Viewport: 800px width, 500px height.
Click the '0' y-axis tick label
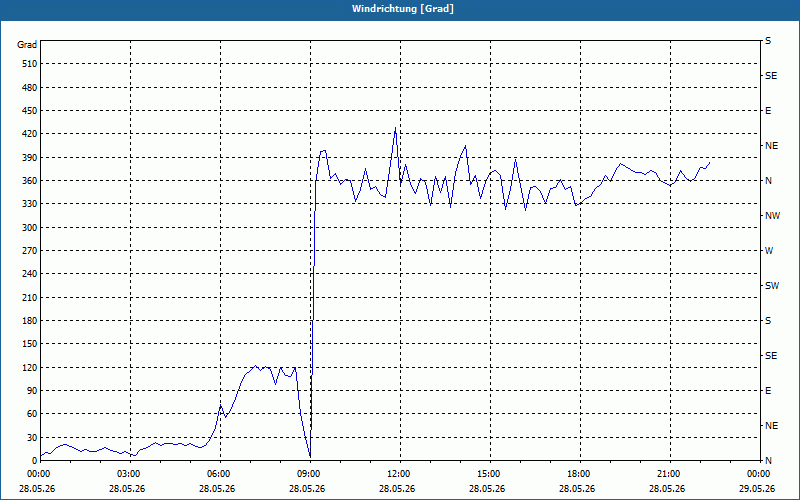[x=35, y=461]
